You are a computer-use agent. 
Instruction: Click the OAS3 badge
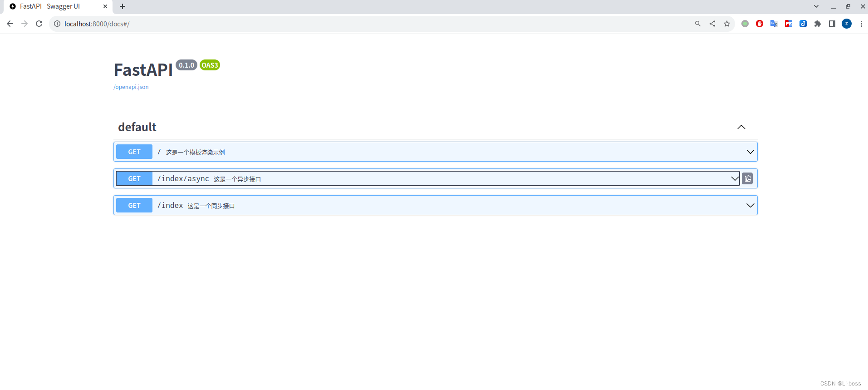[x=210, y=65]
